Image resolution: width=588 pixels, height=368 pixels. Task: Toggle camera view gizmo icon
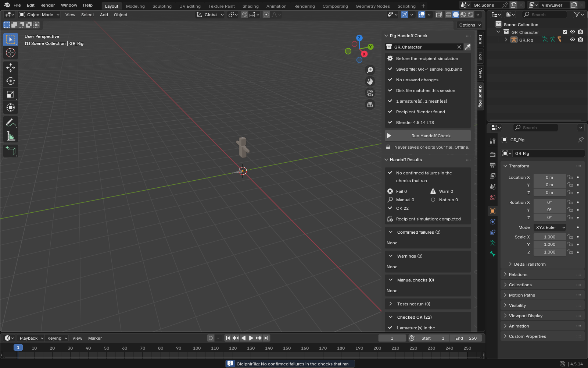coord(370,93)
